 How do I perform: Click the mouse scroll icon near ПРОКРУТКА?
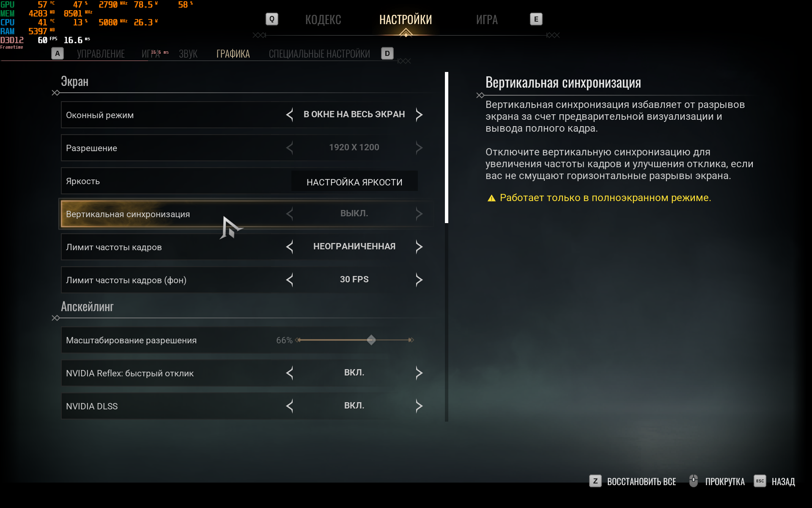[x=694, y=481]
